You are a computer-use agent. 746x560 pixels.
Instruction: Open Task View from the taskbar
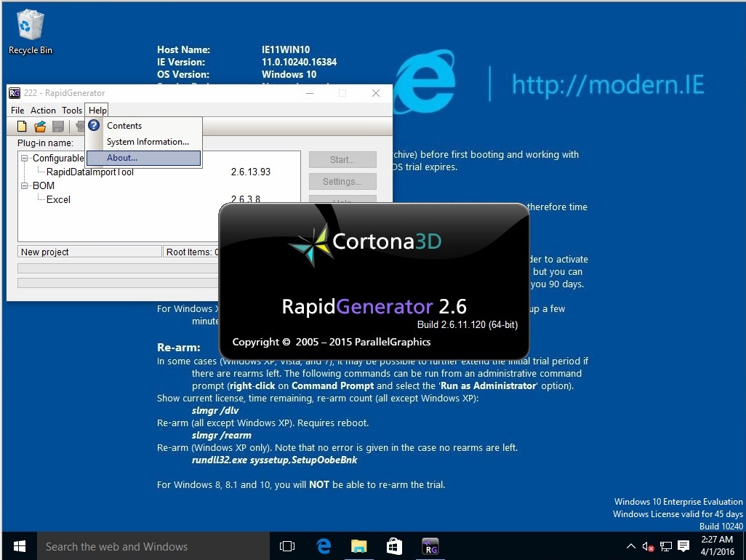(x=287, y=546)
